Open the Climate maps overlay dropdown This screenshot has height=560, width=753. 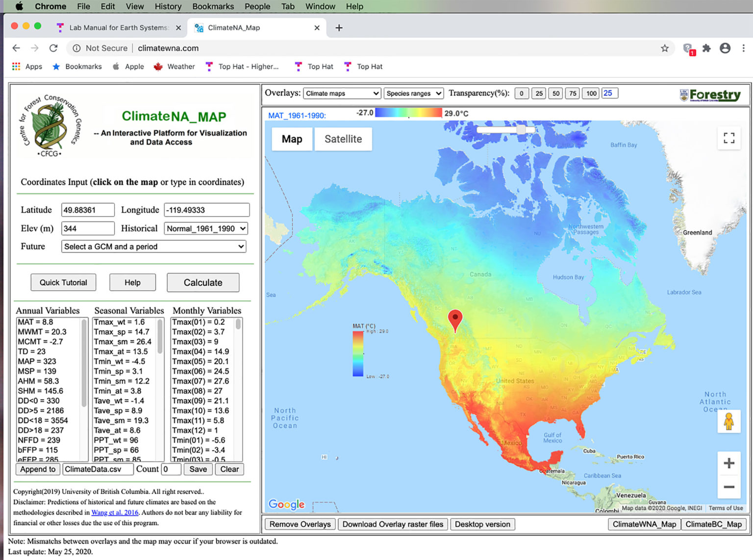[342, 93]
